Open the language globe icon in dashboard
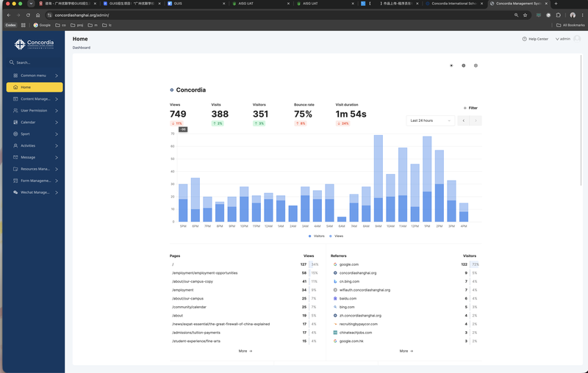The width and height of the screenshot is (588, 373). 464,65
